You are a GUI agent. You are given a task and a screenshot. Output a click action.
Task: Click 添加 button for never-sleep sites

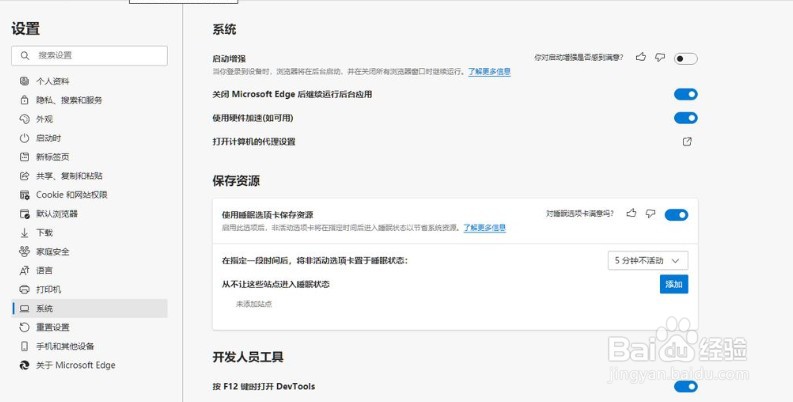click(x=674, y=284)
